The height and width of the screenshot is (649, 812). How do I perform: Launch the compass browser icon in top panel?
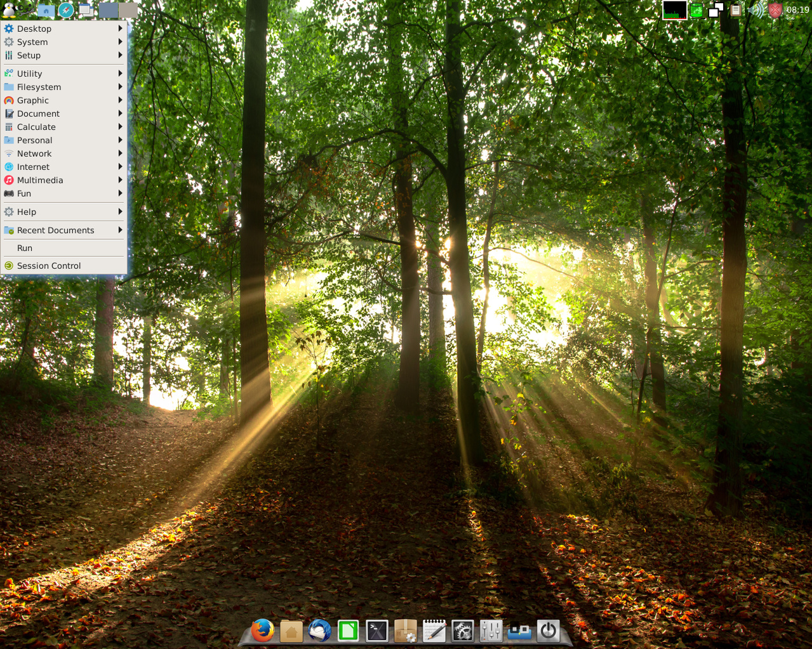66,10
